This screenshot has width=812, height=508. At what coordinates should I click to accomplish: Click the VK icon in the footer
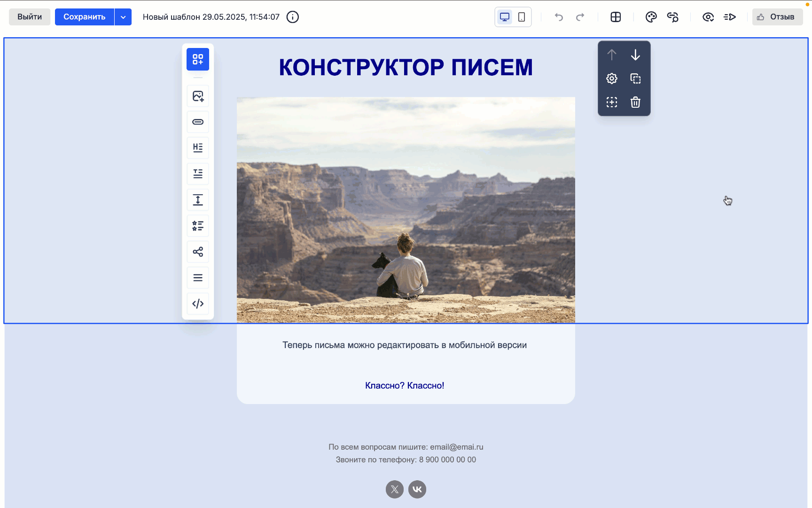(417, 489)
